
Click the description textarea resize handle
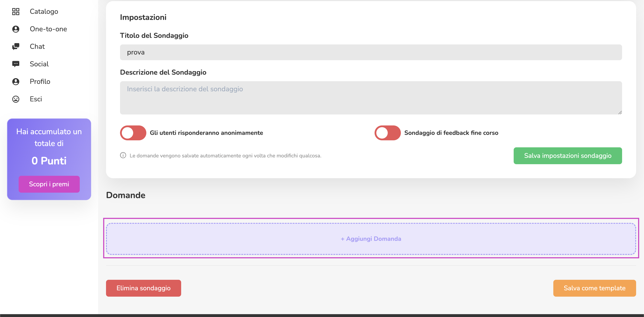[x=620, y=113]
